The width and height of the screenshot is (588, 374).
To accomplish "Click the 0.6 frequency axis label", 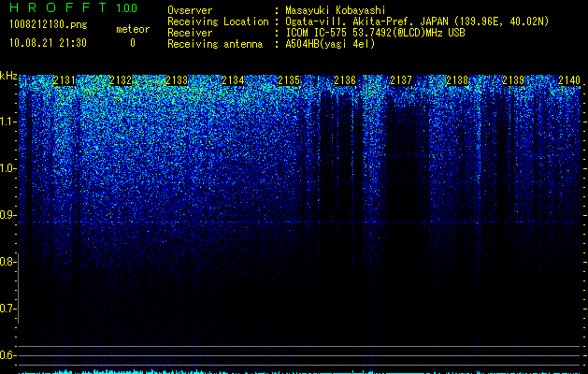I will click(7, 355).
